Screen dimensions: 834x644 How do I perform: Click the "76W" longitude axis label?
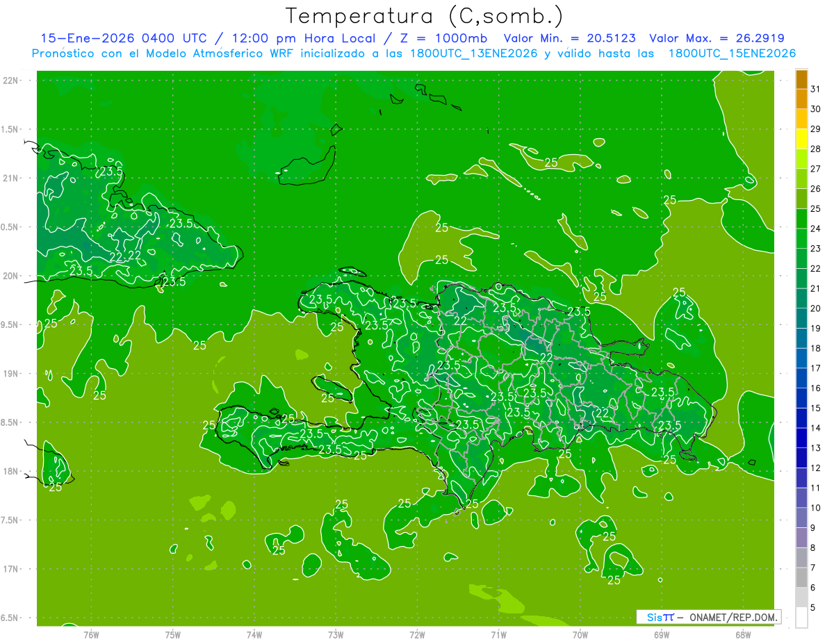pos(91,635)
